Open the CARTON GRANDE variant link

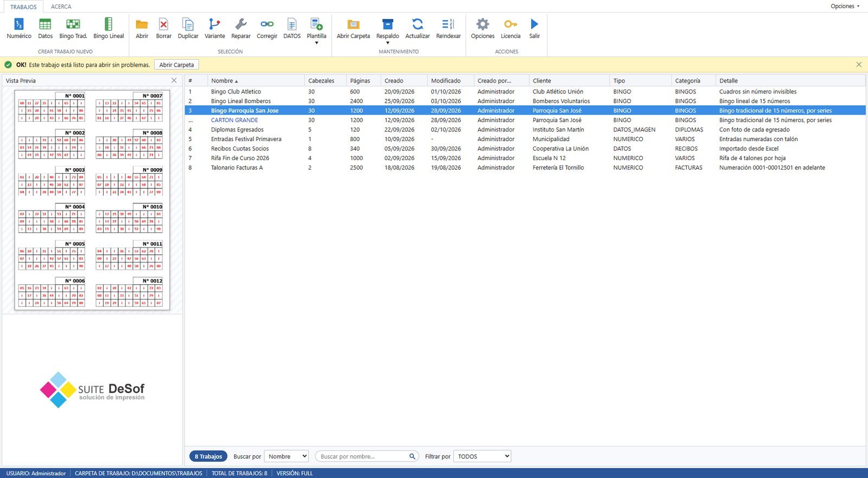pyautogui.click(x=234, y=120)
